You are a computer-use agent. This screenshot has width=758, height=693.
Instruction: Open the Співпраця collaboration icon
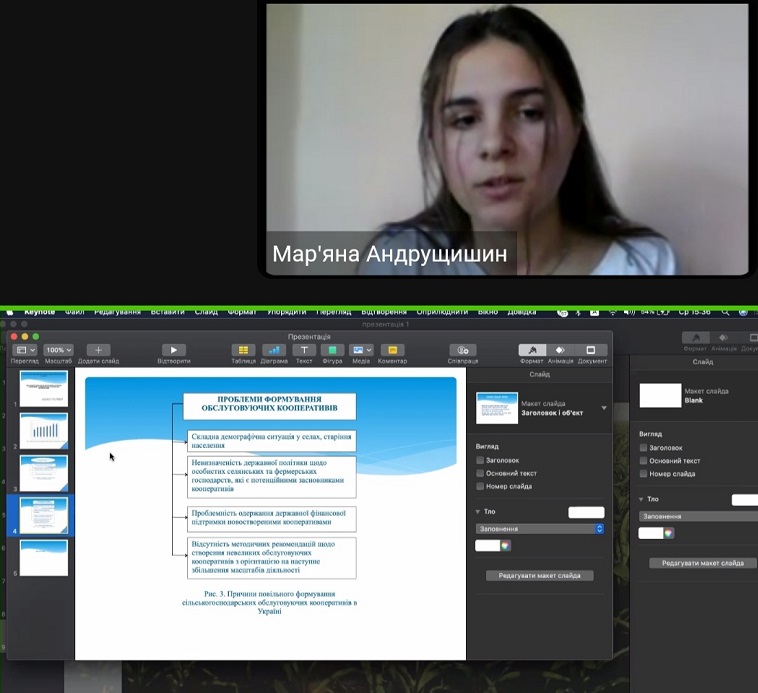[462, 350]
